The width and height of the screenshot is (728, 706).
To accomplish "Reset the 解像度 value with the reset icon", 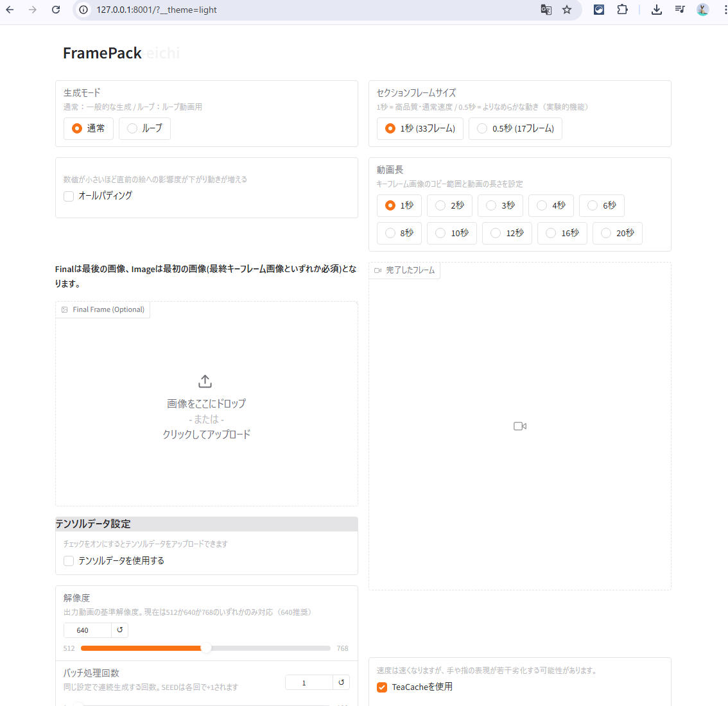I will point(119,630).
